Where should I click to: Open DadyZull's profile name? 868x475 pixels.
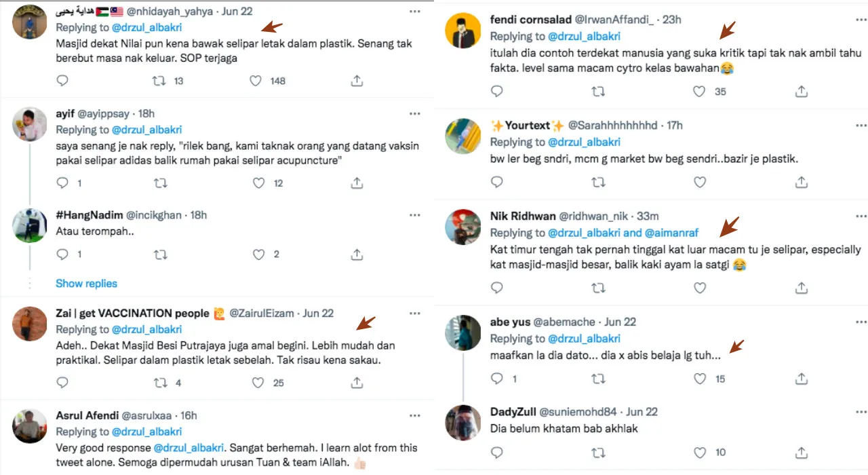pos(513,412)
